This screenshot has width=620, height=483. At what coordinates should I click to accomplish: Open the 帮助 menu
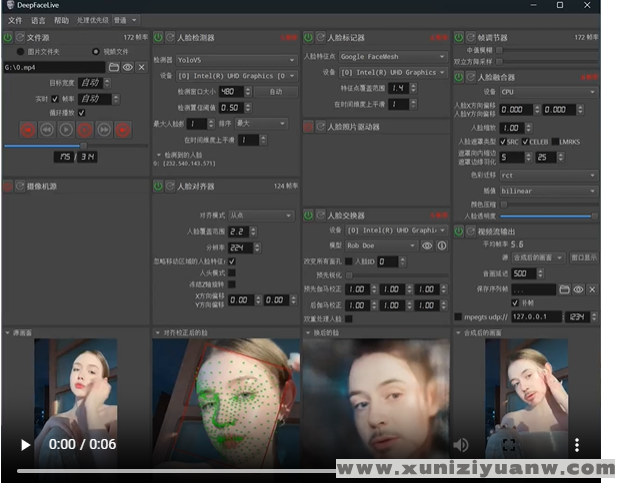click(62, 20)
